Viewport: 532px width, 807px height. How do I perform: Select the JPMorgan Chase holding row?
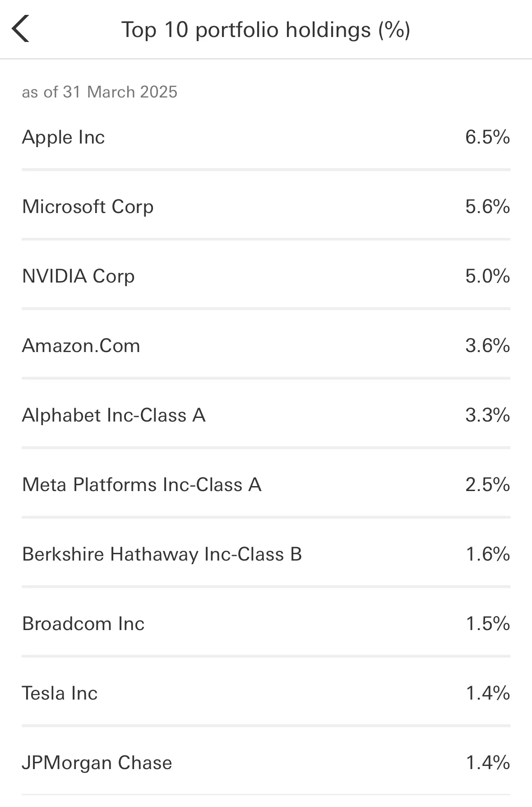(x=266, y=763)
